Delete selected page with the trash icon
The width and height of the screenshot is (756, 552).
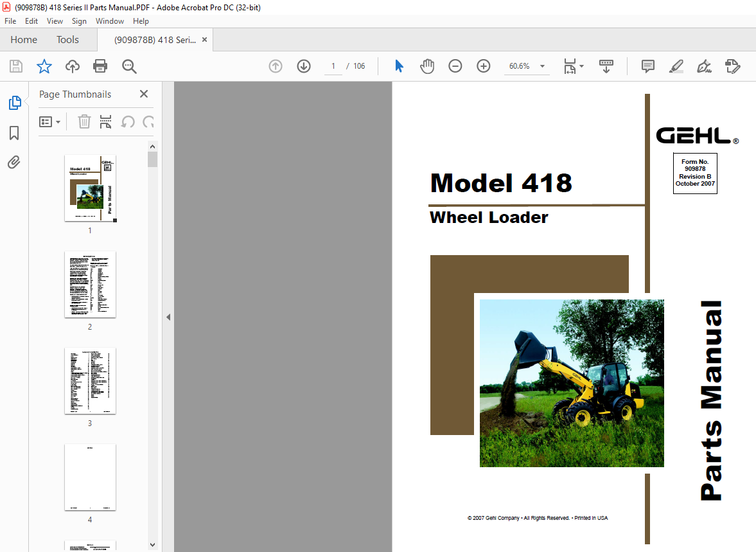[x=84, y=121]
